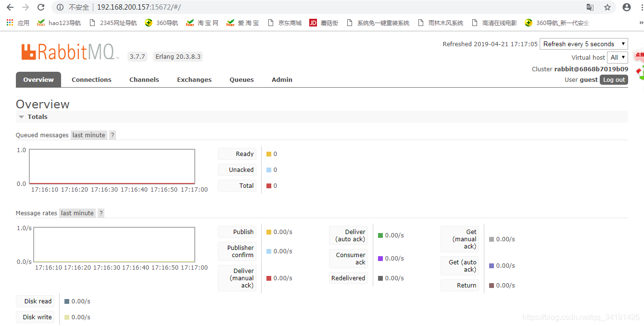This screenshot has width=644, height=326.
Task: Open the 爱淘宝 bookmark
Action: (x=243, y=23)
